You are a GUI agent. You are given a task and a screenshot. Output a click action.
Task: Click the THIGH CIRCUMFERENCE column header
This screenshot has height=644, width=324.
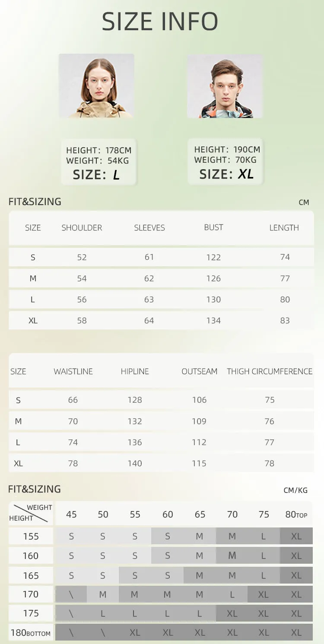tap(270, 371)
